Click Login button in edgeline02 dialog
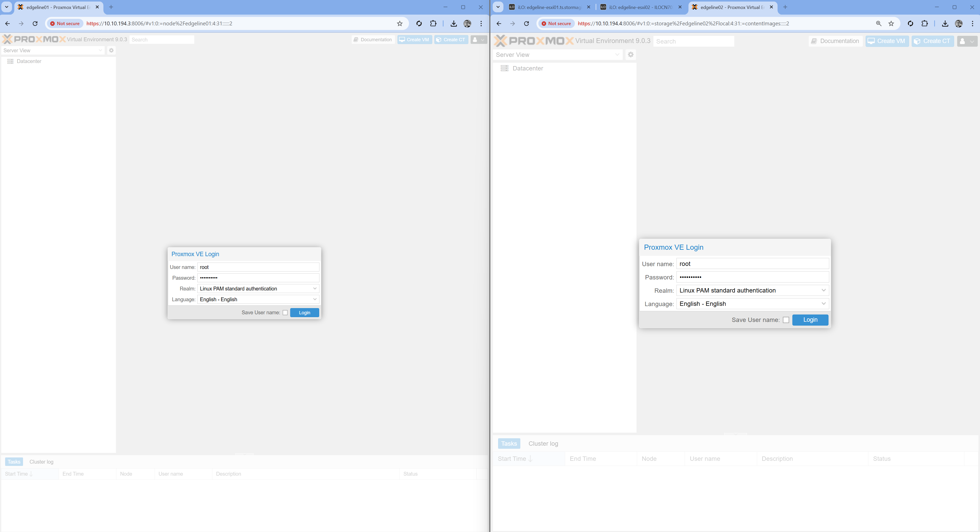The width and height of the screenshot is (980, 532). (810, 320)
